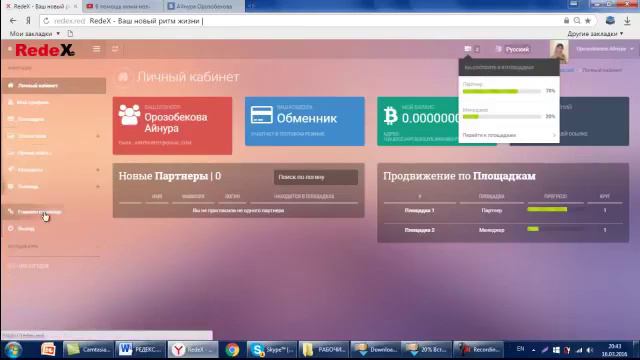The image size is (640, 360).
Task: Switch to the YouTube browser tab
Action: pyautogui.click(x=122, y=6)
